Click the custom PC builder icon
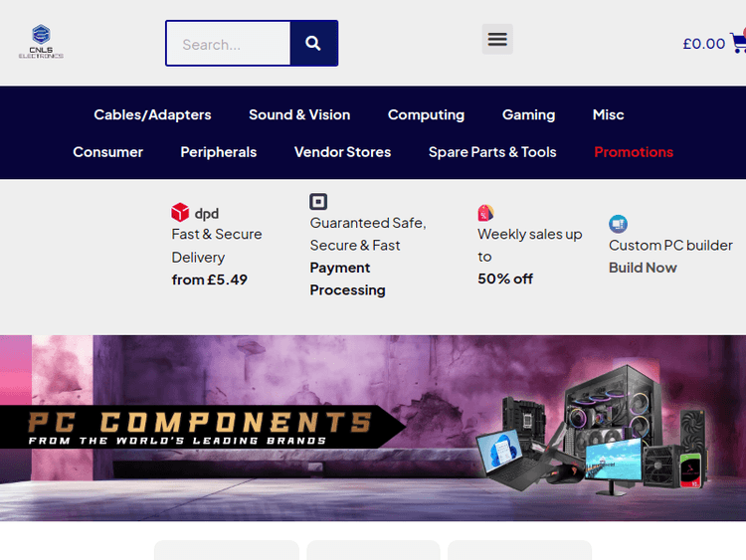746x560 pixels. [x=618, y=224]
